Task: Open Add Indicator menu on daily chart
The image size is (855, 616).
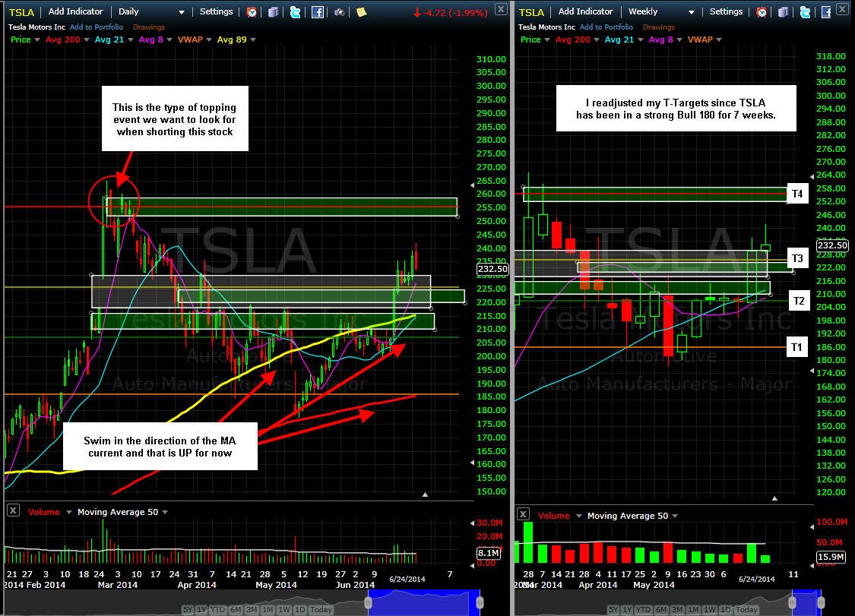Action: (x=75, y=11)
